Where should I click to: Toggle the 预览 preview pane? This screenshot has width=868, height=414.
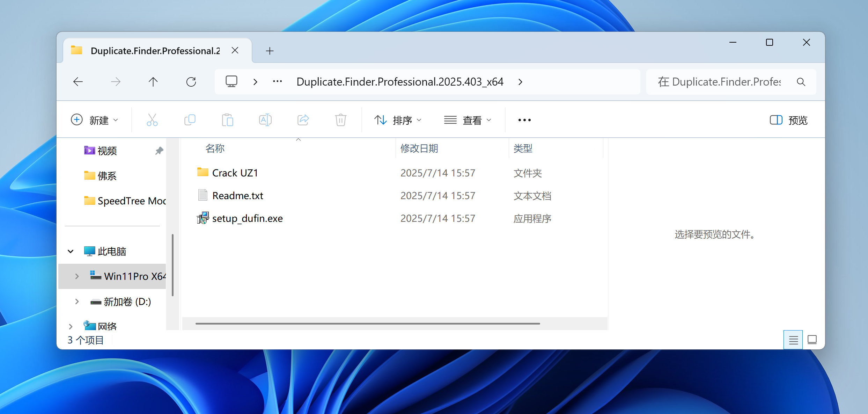coord(789,120)
